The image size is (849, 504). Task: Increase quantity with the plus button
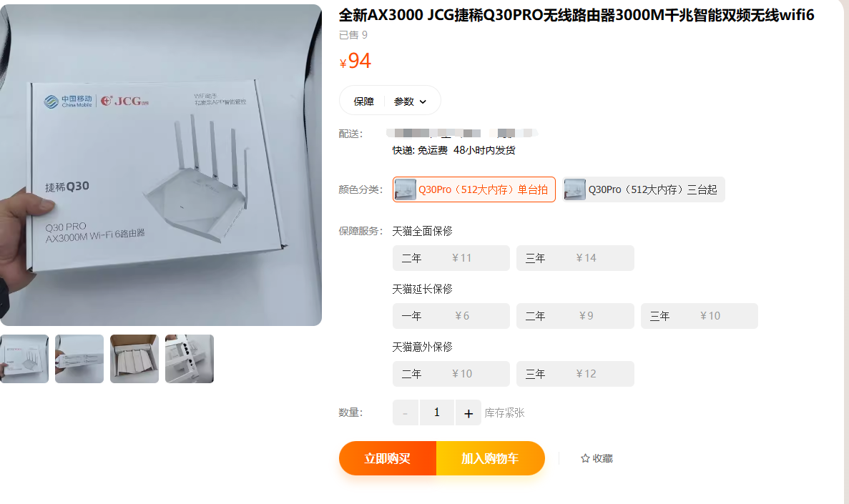point(468,413)
